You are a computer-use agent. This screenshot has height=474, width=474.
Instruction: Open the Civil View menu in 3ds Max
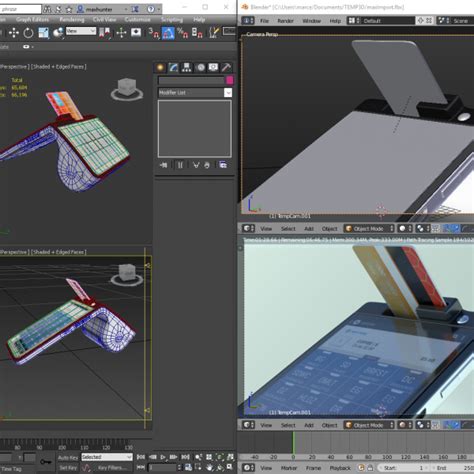105,19
